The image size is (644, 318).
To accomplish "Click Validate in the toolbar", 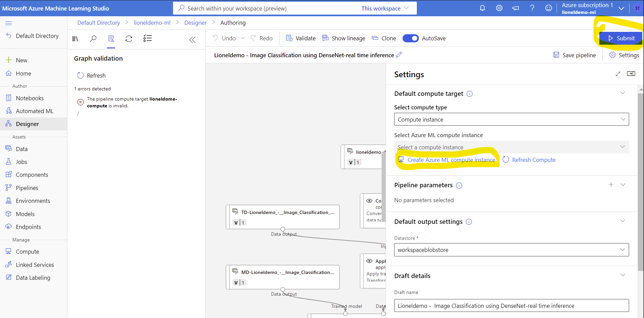I will pos(301,38).
